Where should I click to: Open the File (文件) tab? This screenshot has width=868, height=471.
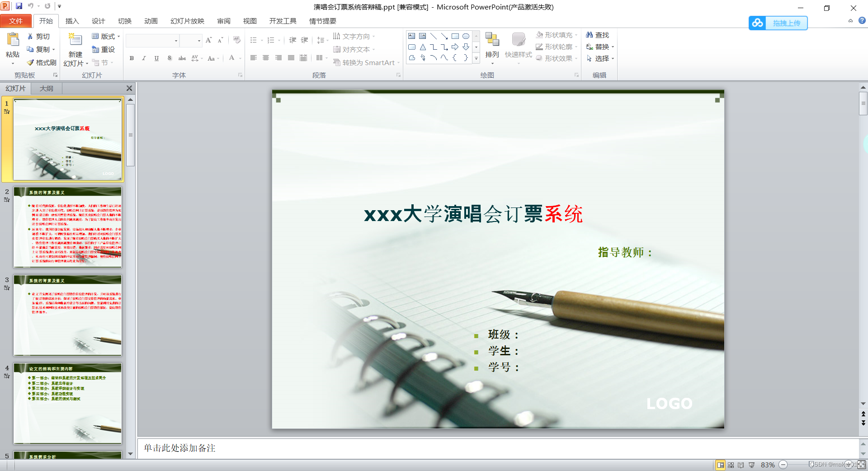pyautogui.click(x=16, y=21)
